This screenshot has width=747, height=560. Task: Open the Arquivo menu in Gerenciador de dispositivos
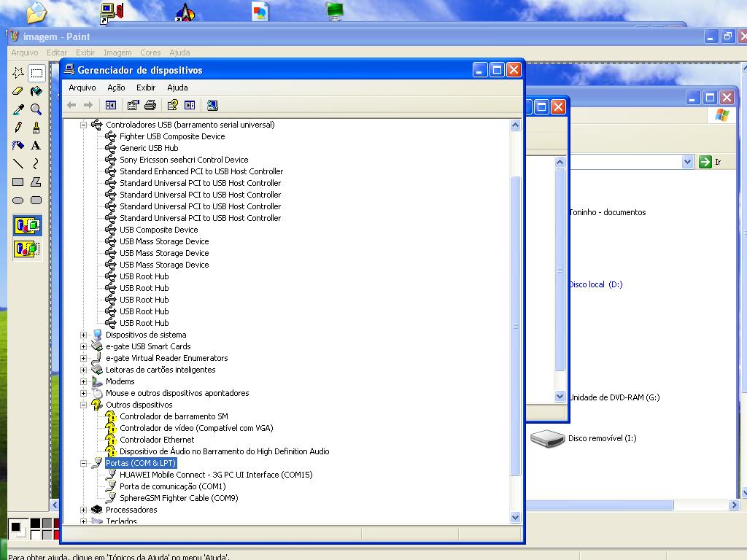point(82,87)
